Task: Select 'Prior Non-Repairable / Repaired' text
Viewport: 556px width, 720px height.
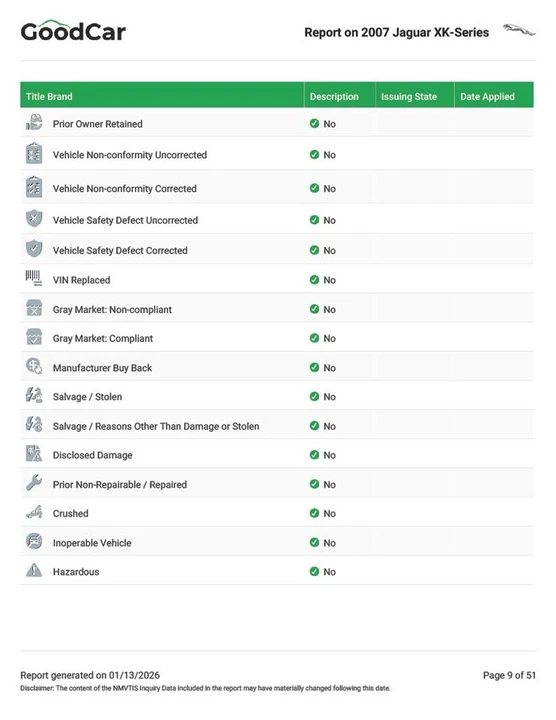Action: tap(120, 484)
